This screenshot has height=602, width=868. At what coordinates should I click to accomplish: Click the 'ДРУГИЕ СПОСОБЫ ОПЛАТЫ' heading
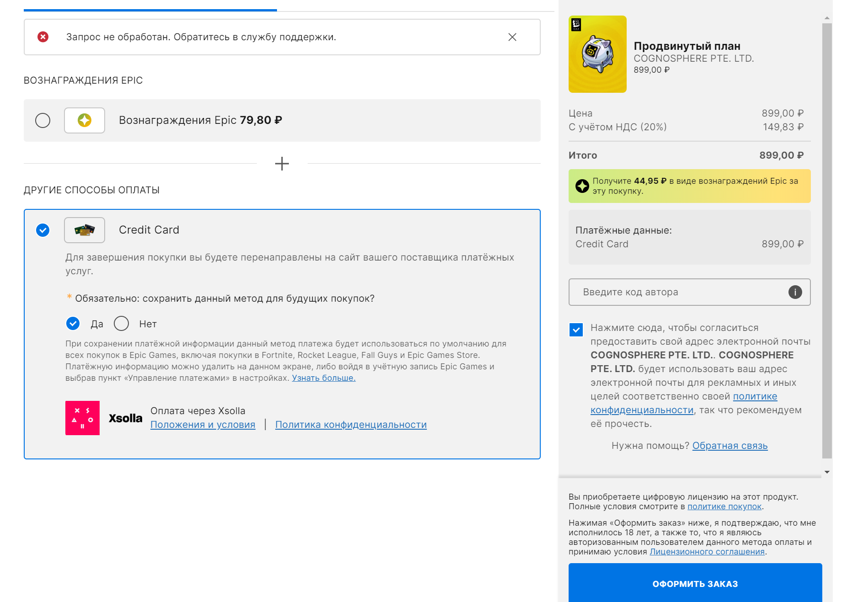(91, 190)
